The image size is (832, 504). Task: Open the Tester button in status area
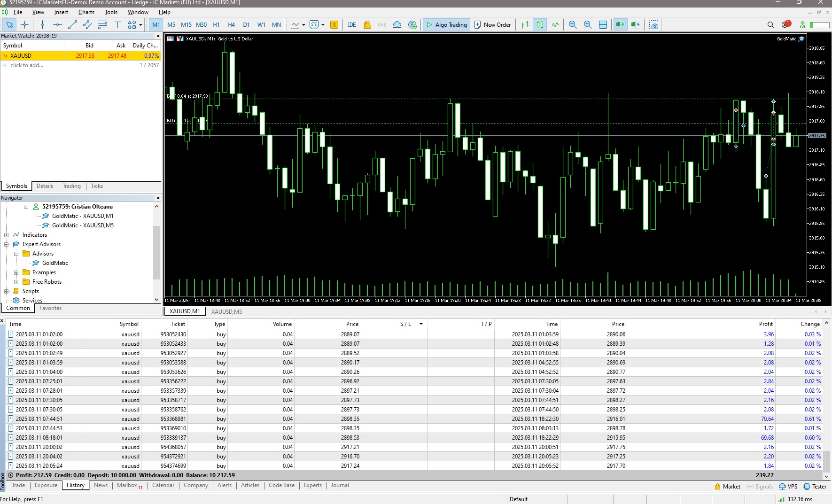tap(815, 487)
